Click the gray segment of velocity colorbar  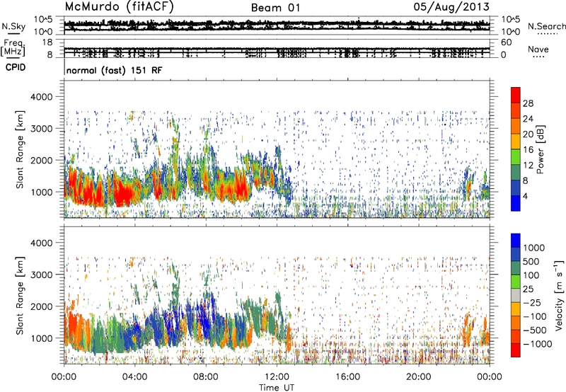coord(516,295)
